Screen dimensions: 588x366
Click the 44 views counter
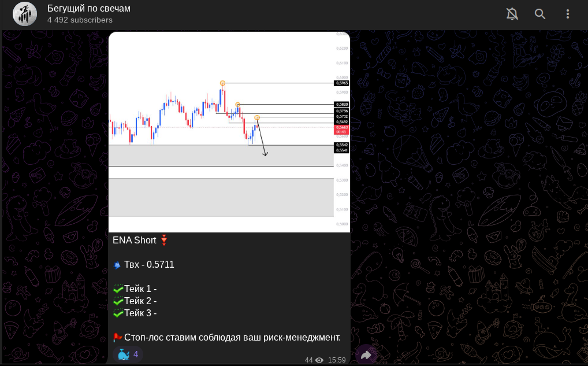[x=314, y=360]
